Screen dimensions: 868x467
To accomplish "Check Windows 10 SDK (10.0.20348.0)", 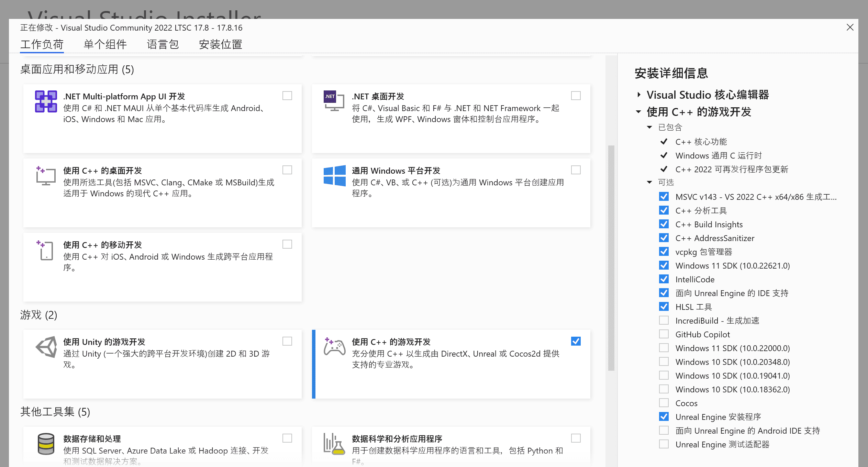I will pyautogui.click(x=664, y=361).
